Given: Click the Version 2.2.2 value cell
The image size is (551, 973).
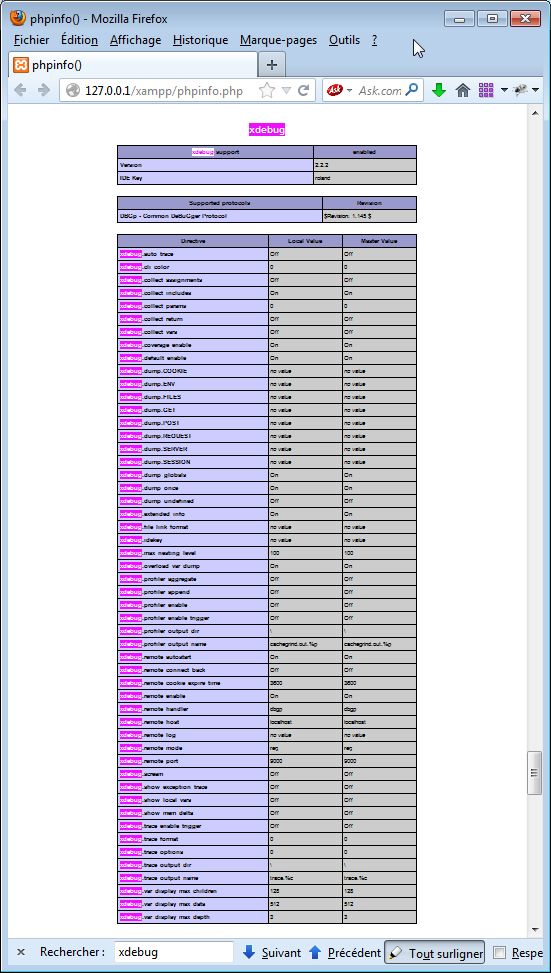Looking at the screenshot, I should (365, 166).
